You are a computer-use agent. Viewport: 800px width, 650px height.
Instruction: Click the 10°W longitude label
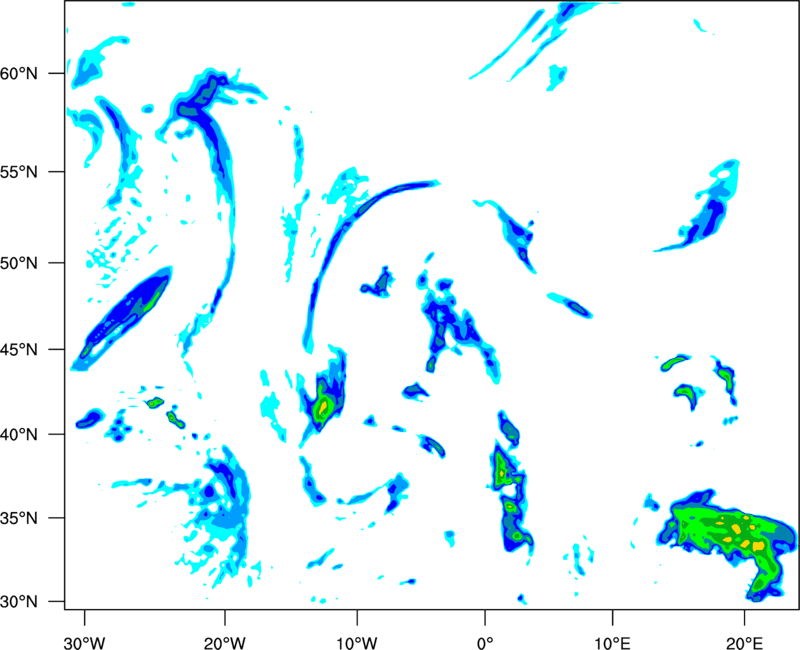coord(357,643)
